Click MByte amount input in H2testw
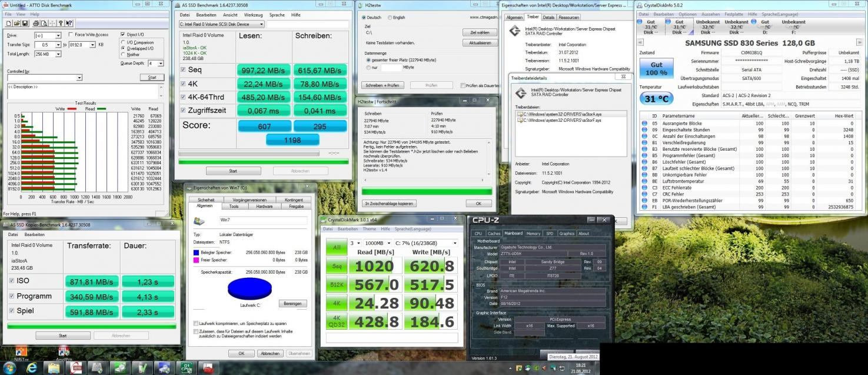Image resolution: width=868 pixels, height=375 pixels. click(x=391, y=68)
